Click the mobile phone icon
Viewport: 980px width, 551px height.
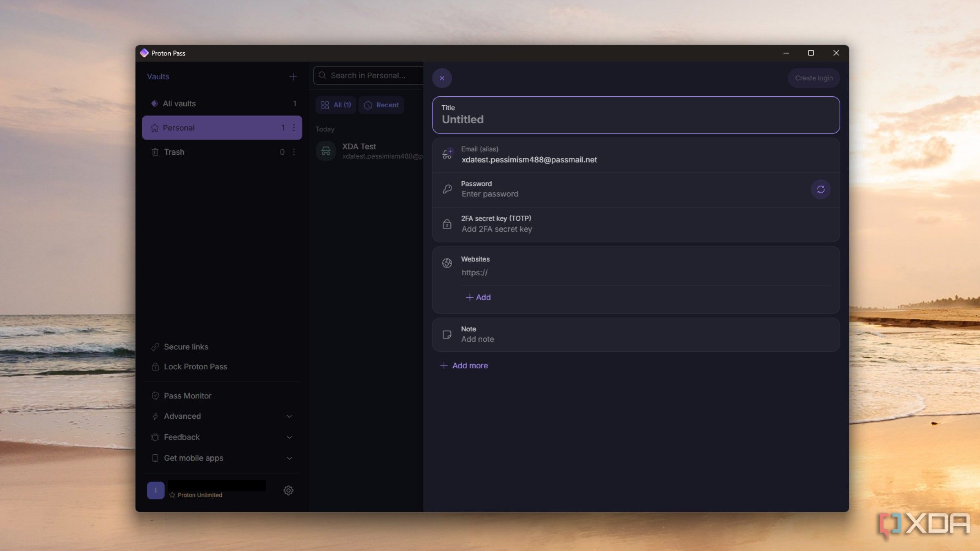(x=155, y=458)
